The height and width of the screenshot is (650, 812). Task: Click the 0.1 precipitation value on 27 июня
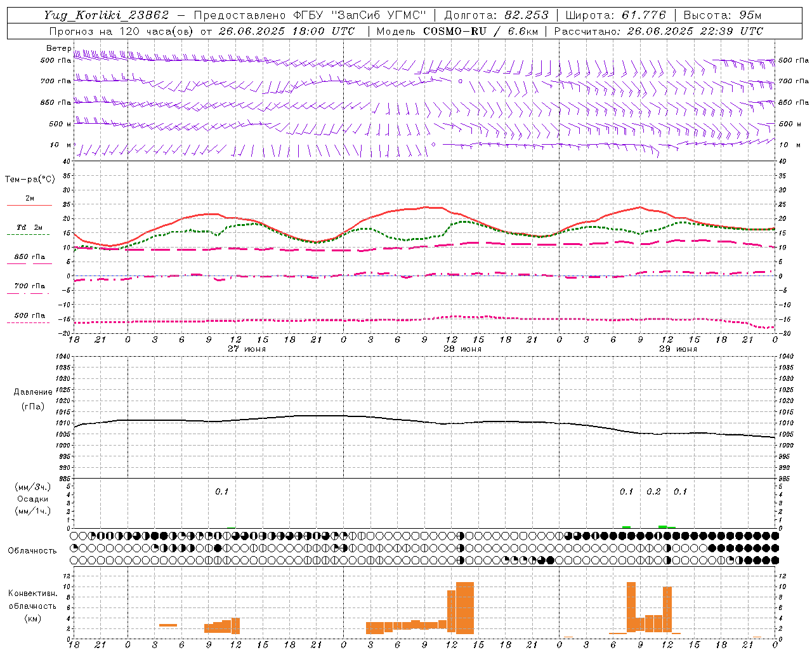(221, 492)
